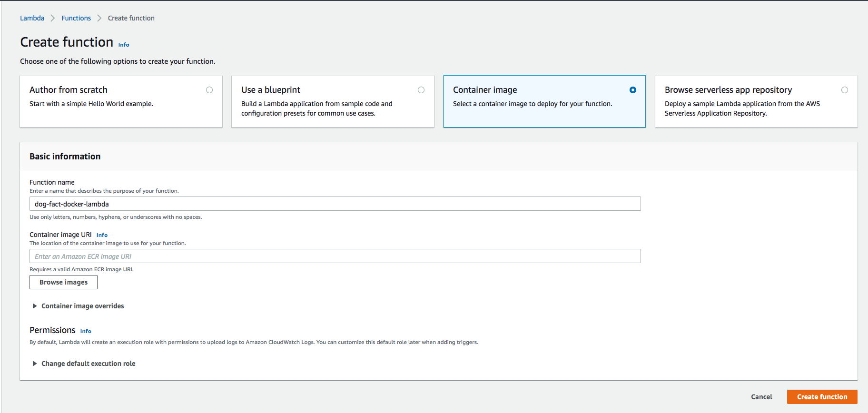Open the Lambda breadcrumb link

point(32,18)
